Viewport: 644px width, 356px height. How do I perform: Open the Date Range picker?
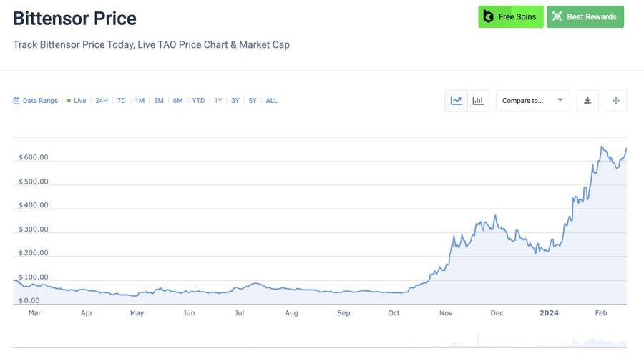tap(40, 101)
